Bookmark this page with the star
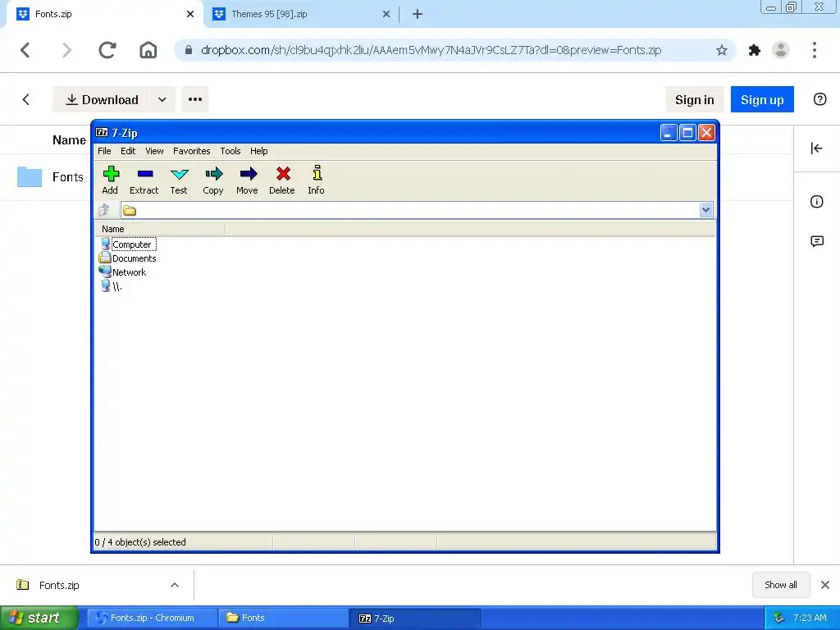840x630 pixels. pyautogui.click(x=722, y=50)
